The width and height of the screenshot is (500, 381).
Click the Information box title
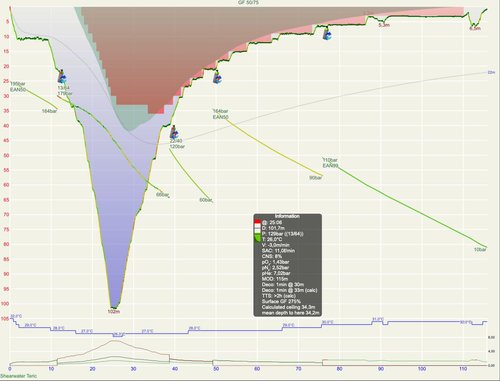tap(287, 216)
